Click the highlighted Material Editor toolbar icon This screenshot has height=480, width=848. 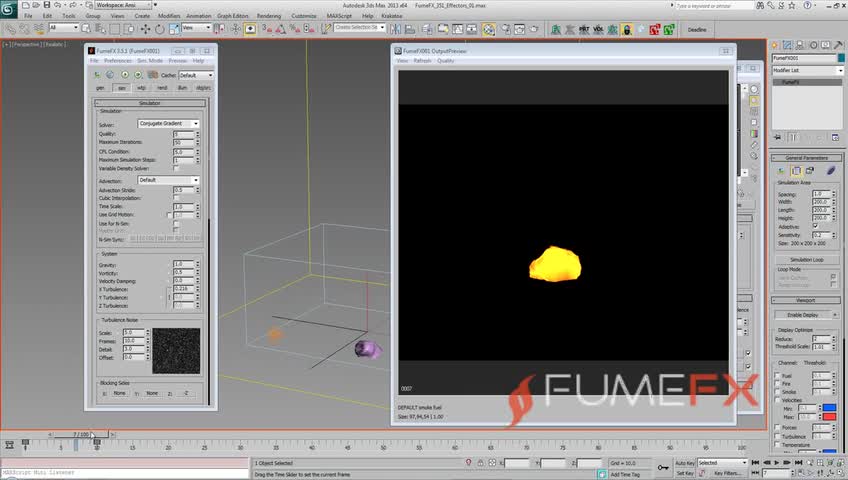(488, 29)
